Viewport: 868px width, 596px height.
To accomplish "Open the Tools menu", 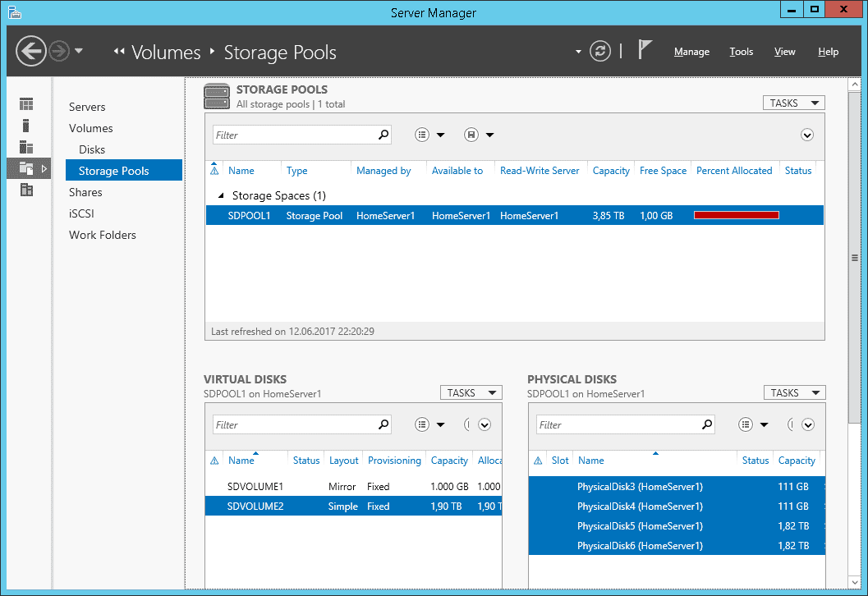I will (x=741, y=52).
